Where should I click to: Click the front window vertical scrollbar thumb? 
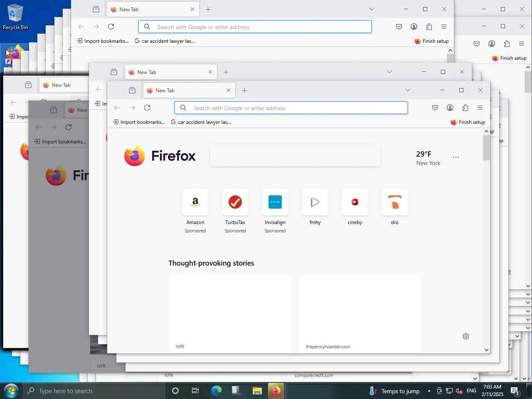[x=486, y=148]
